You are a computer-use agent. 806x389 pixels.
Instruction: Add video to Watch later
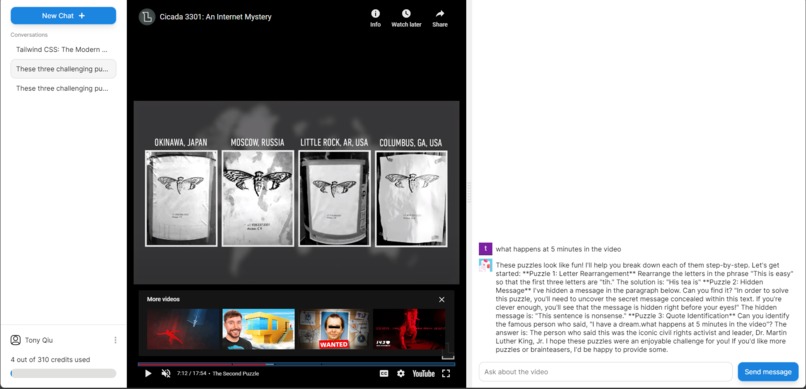tap(406, 18)
